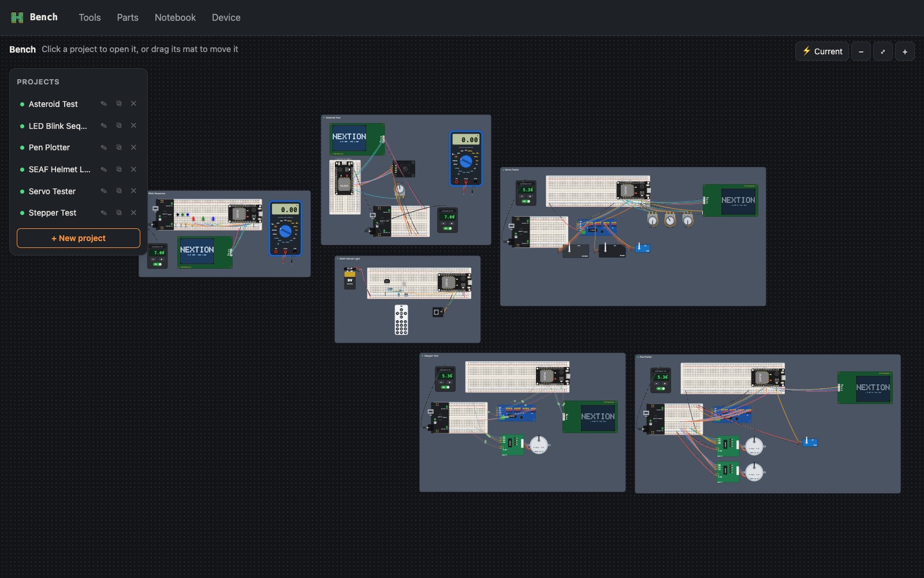
Task: Open the Parts menu
Action: click(x=128, y=17)
